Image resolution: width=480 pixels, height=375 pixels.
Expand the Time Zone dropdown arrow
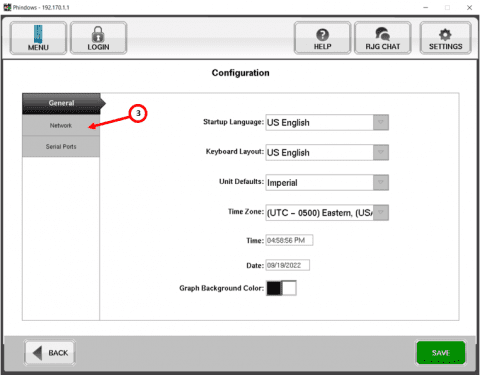381,212
